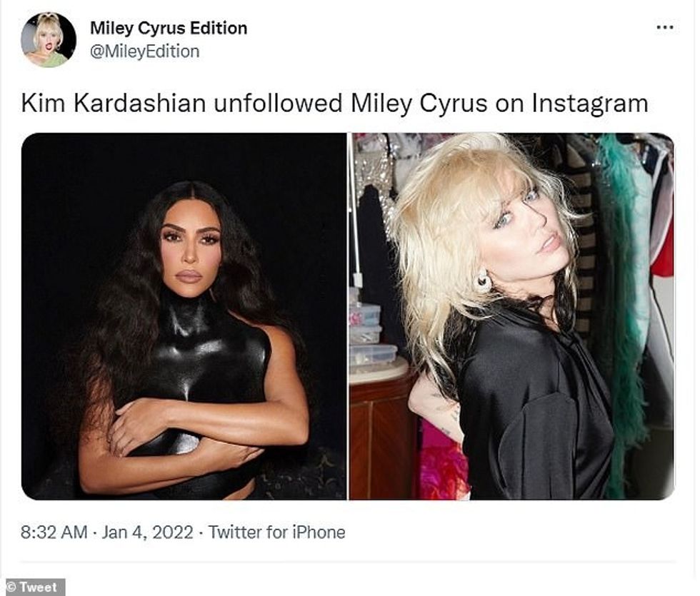700x596 pixels.
Task: Open the left photo with dark background
Action: point(184,315)
